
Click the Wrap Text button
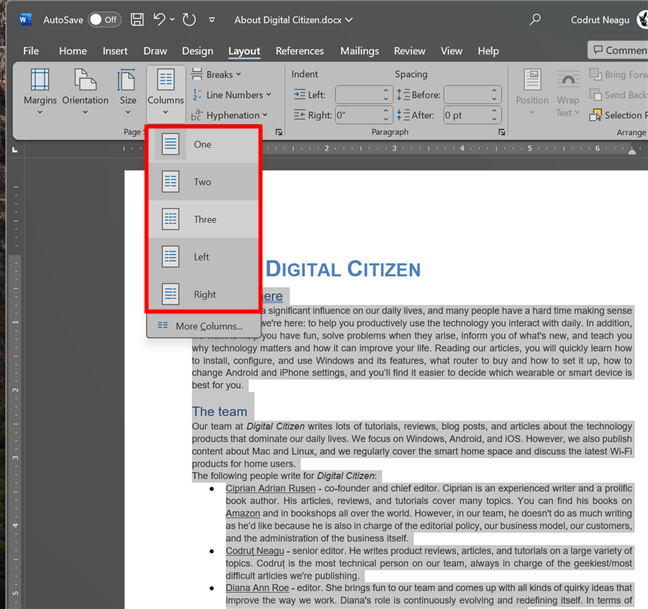pos(567,93)
